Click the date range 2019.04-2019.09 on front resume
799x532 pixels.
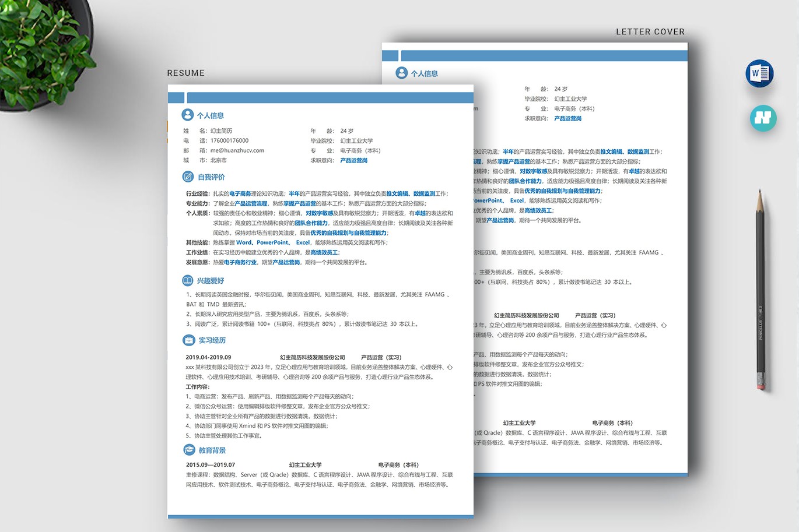click(208, 357)
